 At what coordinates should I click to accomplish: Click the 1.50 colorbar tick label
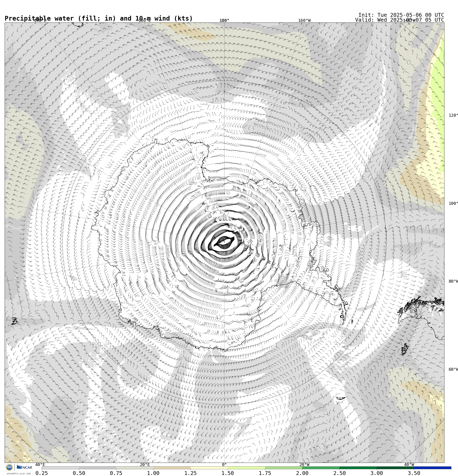[x=228, y=473]
